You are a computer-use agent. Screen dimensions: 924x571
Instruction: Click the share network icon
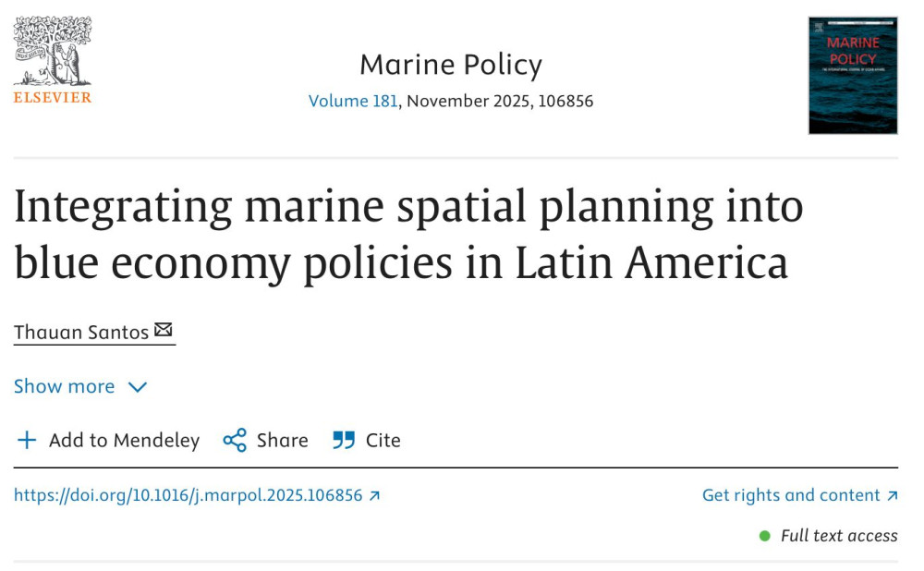(x=235, y=440)
